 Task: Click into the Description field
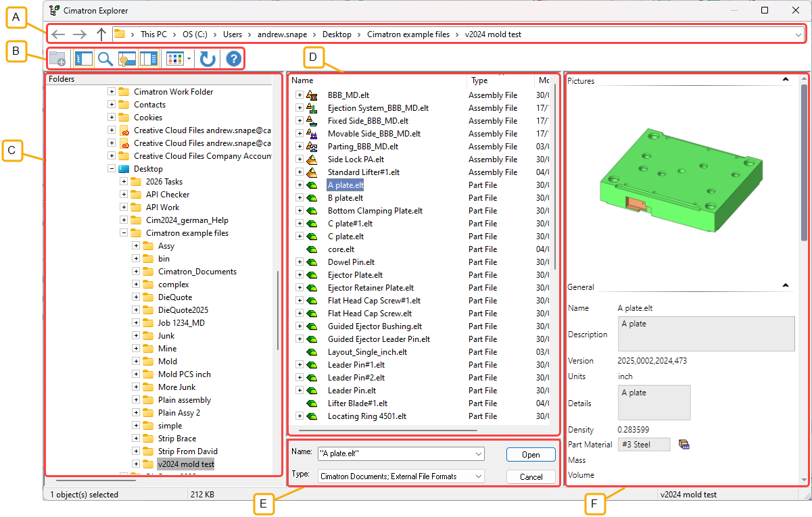pyautogui.click(x=705, y=334)
